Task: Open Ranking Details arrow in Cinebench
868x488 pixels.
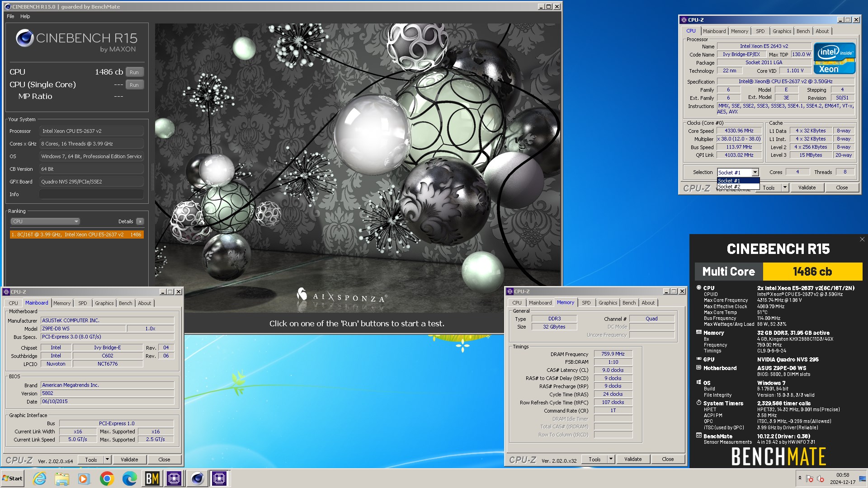Action: [x=140, y=221]
